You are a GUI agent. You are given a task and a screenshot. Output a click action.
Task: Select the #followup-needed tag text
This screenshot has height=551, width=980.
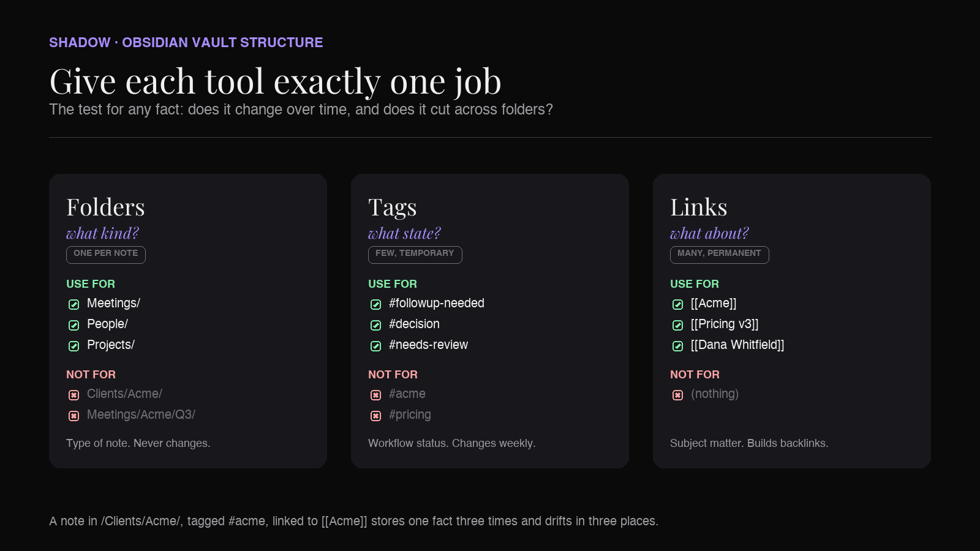[437, 303]
